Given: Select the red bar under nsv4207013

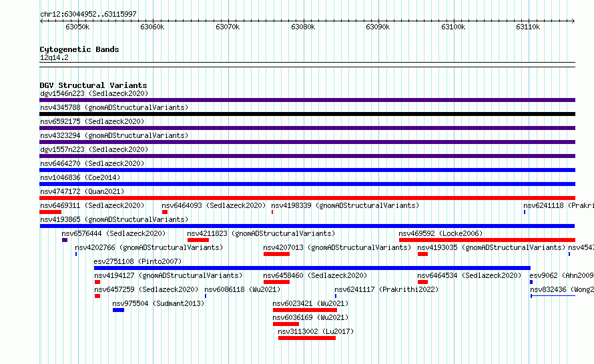Looking at the screenshot, I should pyautogui.click(x=276, y=254).
